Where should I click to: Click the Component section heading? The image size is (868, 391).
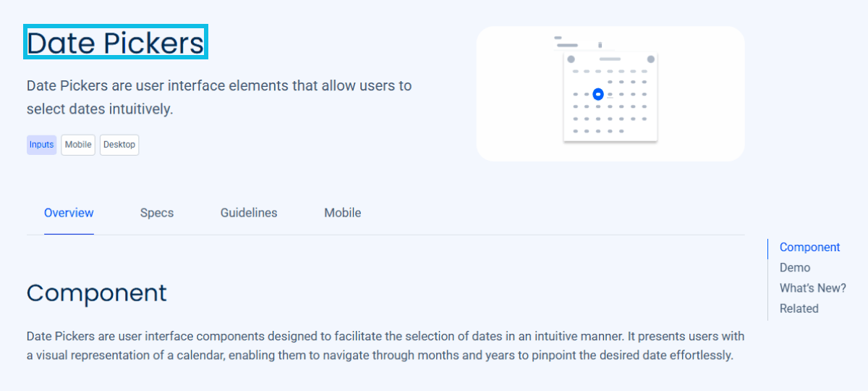pos(97,293)
